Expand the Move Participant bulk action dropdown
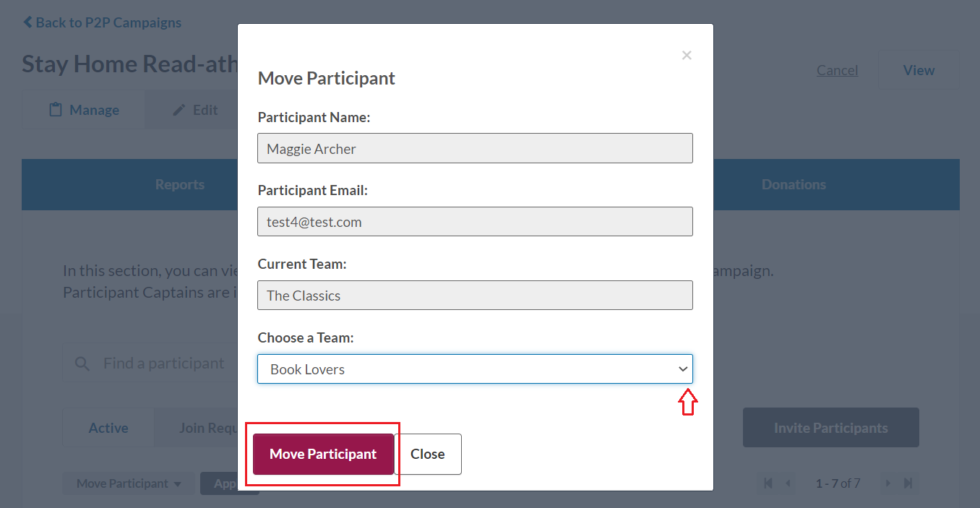This screenshot has width=980, height=508. click(129, 483)
